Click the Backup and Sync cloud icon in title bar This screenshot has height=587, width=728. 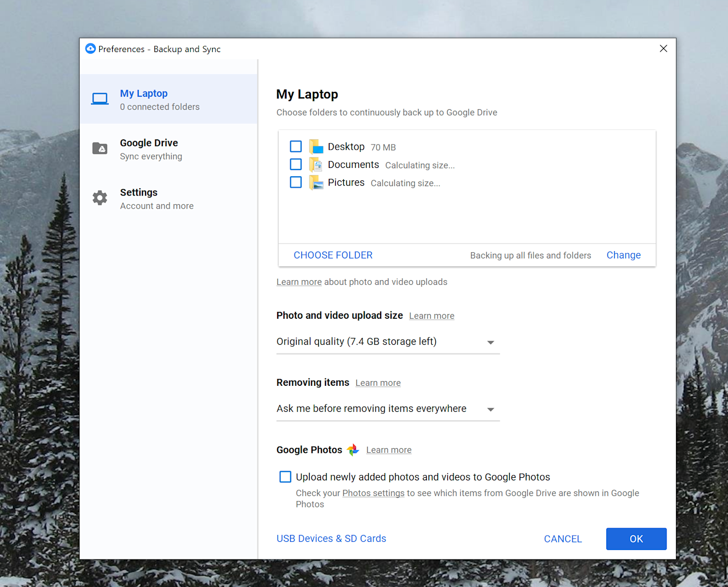click(x=90, y=49)
